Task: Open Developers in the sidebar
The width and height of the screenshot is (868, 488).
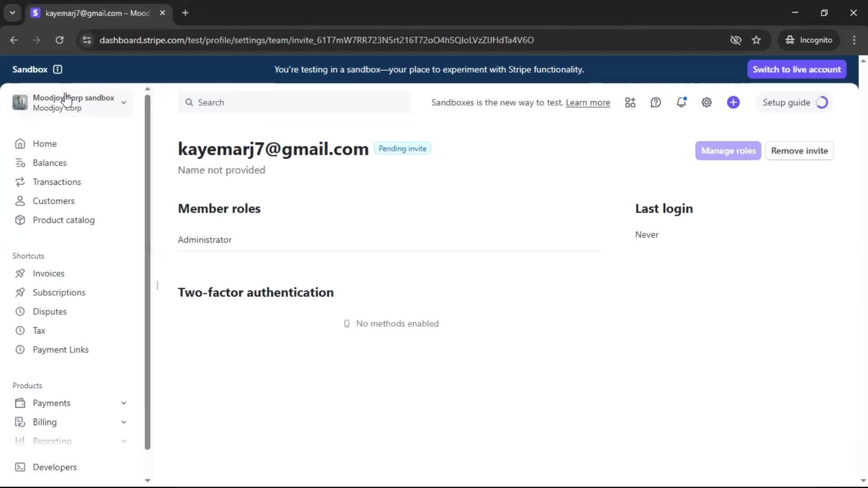Action: (x=54, y=467)
